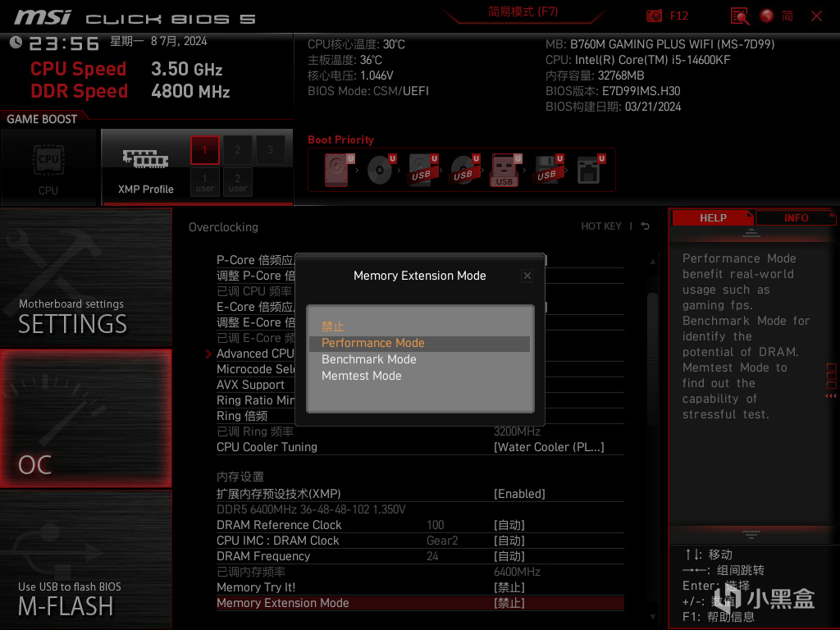Choose Benchmark Mode option
The width and height of the screenshot is (840, 630).
pos(419,359)
